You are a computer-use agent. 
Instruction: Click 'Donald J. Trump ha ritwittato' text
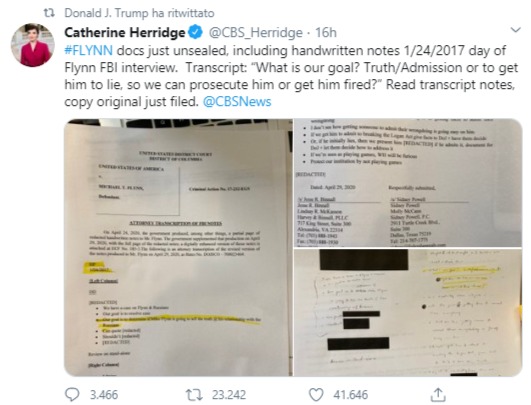point(139,13)
